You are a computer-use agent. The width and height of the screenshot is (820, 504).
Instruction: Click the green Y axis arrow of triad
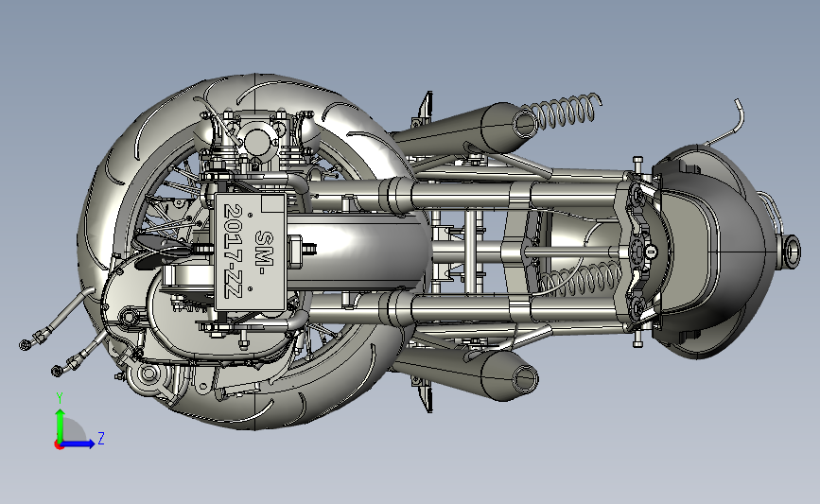click(61, 425)
